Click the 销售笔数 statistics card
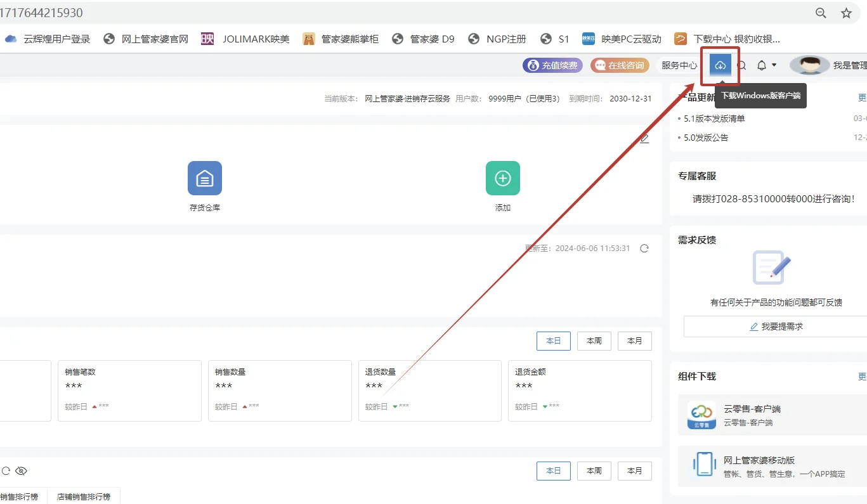 129,391
